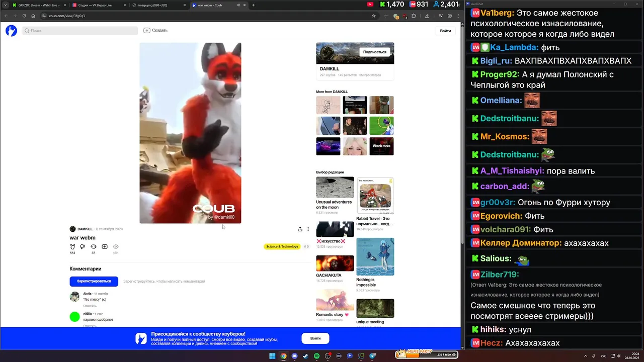Open the three-dots more options menu
Viewport: 644px width, 362px height.
[x=308, y=229]
